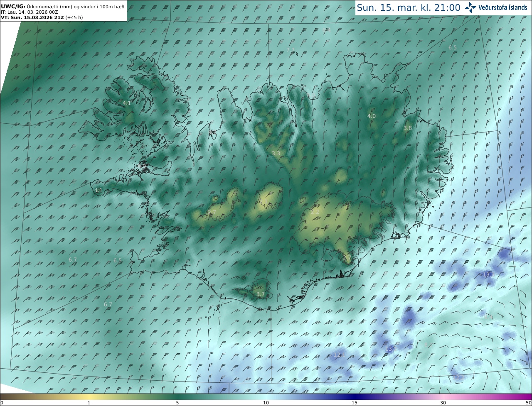This screenshot has height=406, width=532.
Task: Click the 6.7 value next to the 6.5 offshore
Action: [x=73, y=259]
